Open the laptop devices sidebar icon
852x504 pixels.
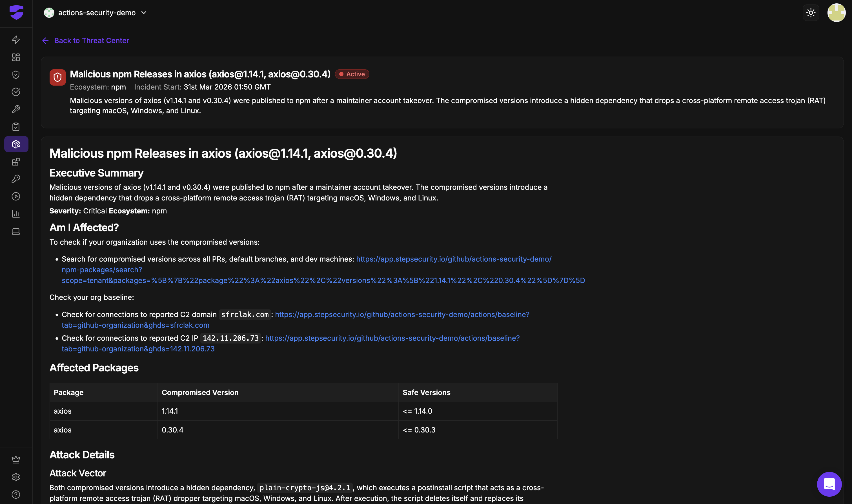point(15,231)
